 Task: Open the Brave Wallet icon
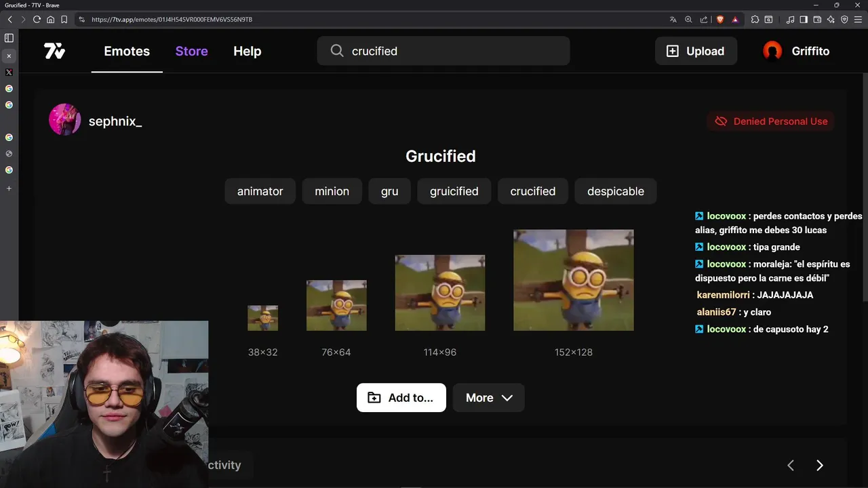click(x=817, y=20)
